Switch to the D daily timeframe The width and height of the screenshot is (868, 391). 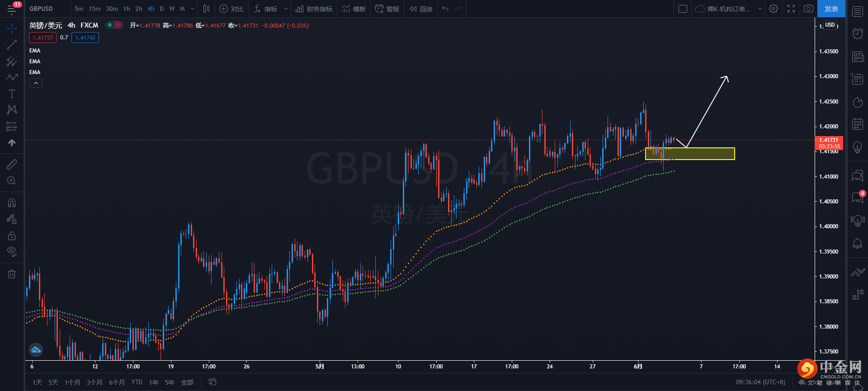(x=162, y=9)
